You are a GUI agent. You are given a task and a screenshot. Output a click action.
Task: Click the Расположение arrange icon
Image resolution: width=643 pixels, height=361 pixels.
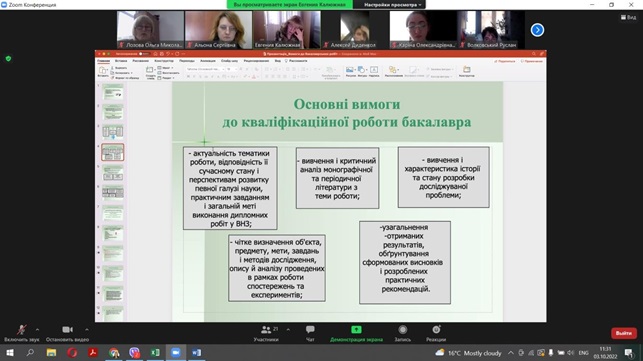(394, 71)
